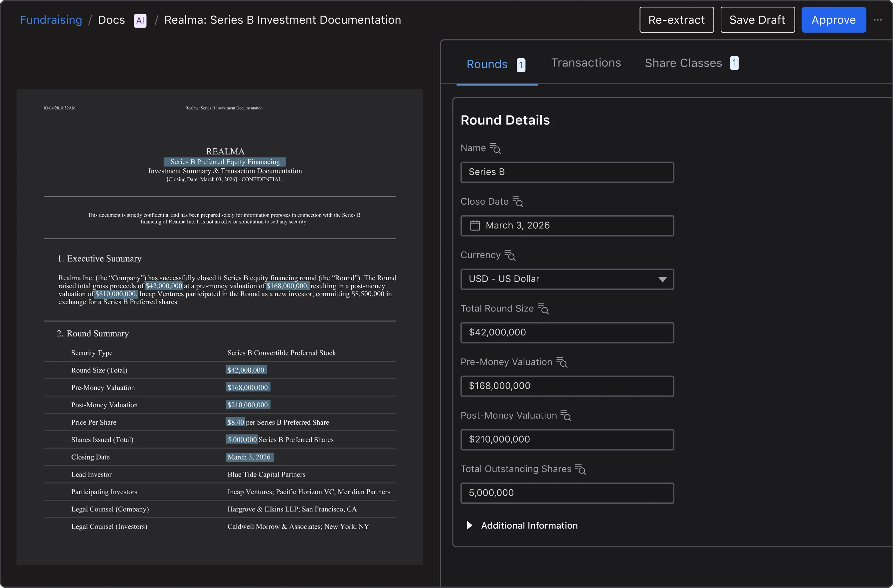
Task: Click the Save Draft button
Action: click(x=757, y=20)
